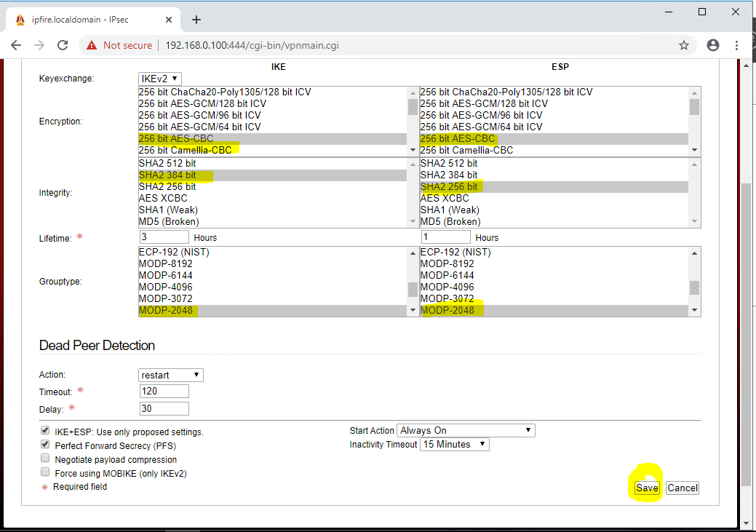Switch to the ipfire.localdomain IPsec tab
The height and width of the screenshot is (532, 756).
click(x=87, y=20)
